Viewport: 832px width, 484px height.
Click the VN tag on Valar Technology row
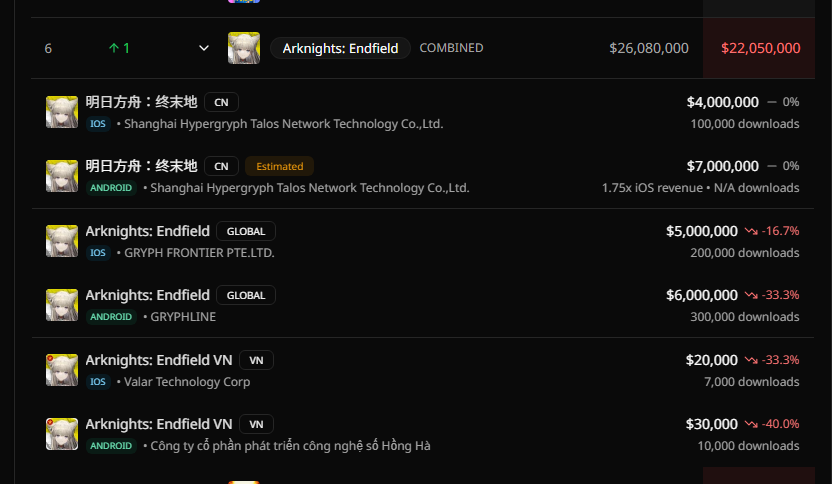click(x=256, y=360)
